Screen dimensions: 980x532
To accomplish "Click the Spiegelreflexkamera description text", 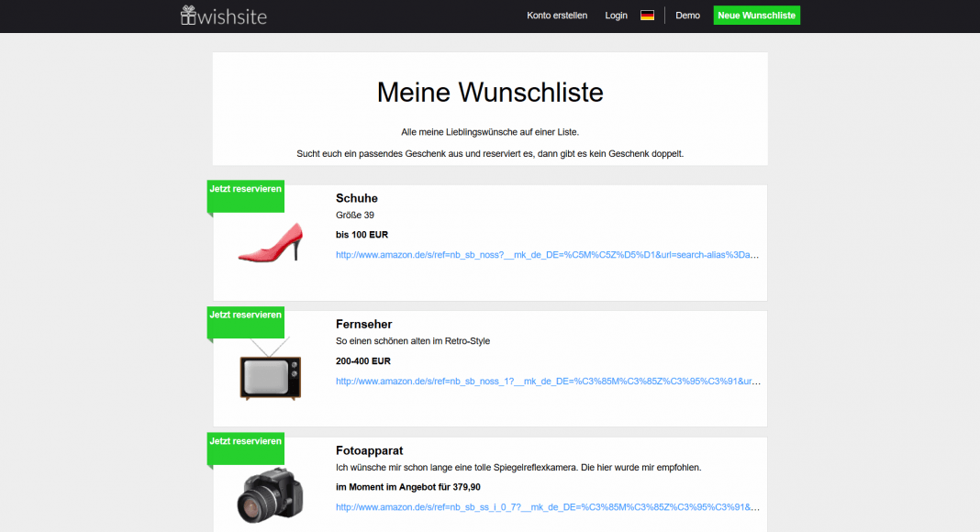I will [x=518, y=468].
